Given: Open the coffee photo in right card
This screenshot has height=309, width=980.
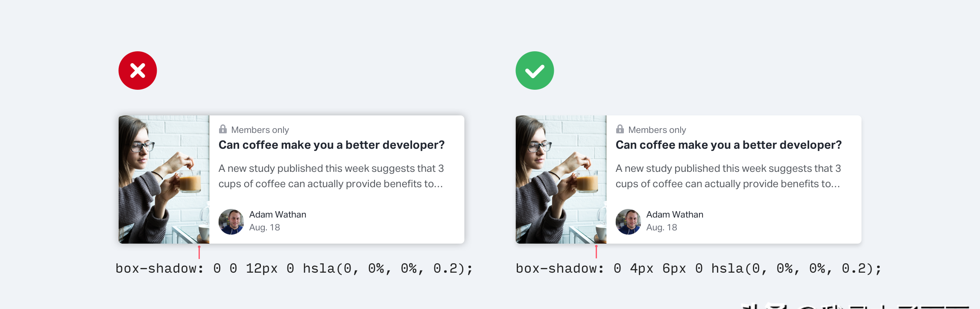Looking at the screenshot, I should coord(561,180).
